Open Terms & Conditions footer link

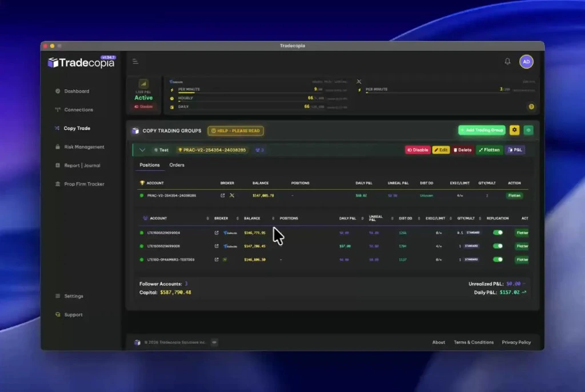coord(474,342)
